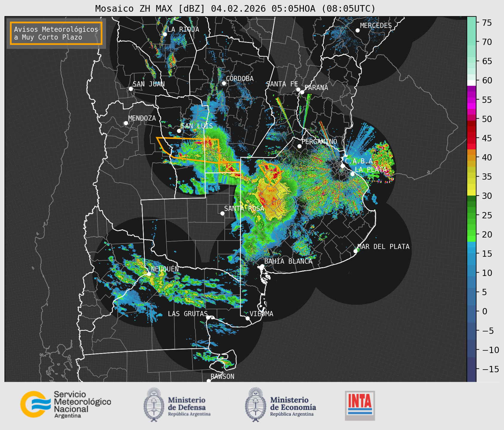Viewport: 504px width, 430px height.
Task: Click the SANTA FE city marker dot
Action: click(298, 89)
